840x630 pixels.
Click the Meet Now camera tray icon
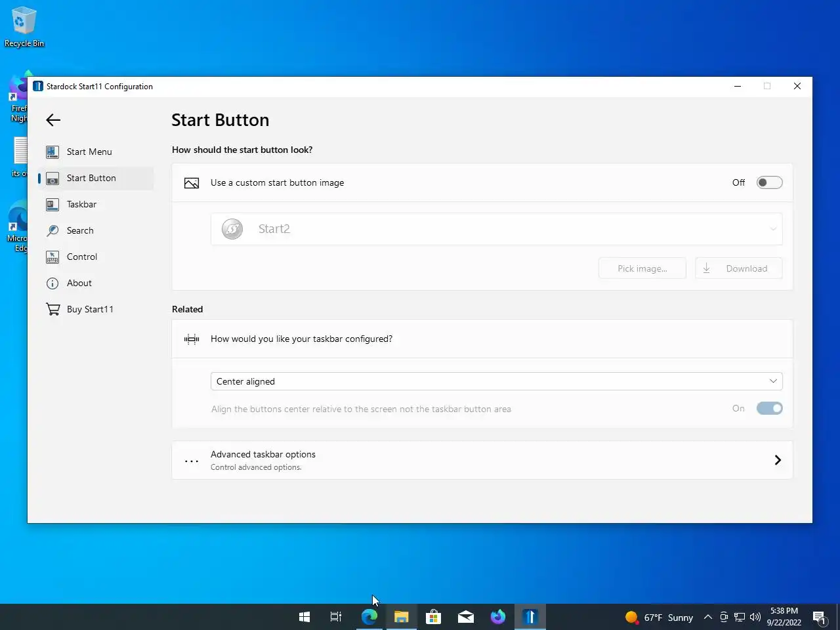coord(724,617)
